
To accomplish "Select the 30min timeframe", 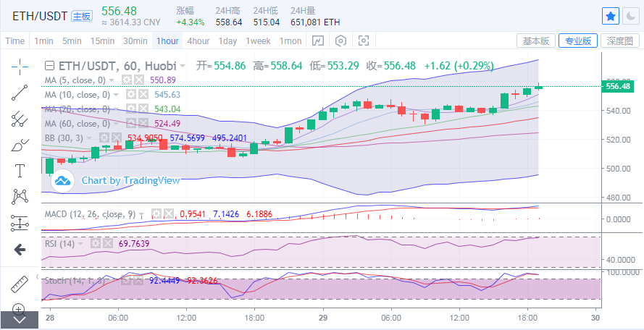I will click(x=135, y=41).
